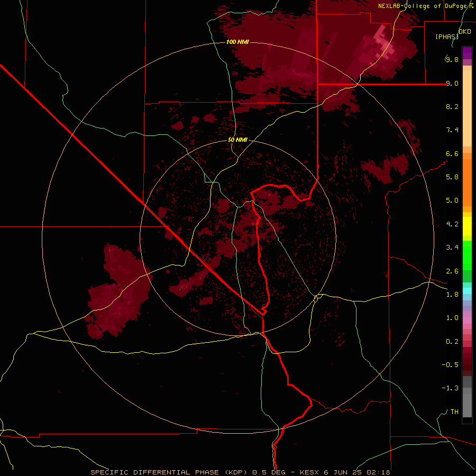Click the 1.0 scale label

pos(452,318)
